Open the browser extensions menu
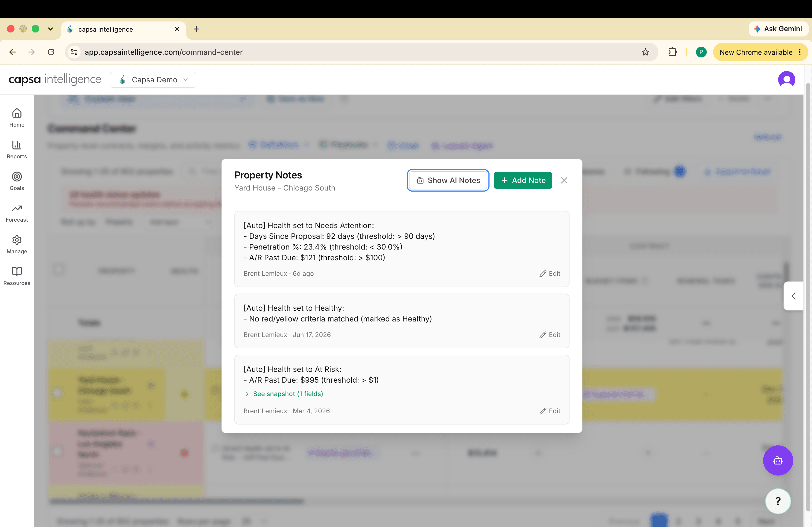The width and height of the screenshot is (812, 527). [672, 52]
